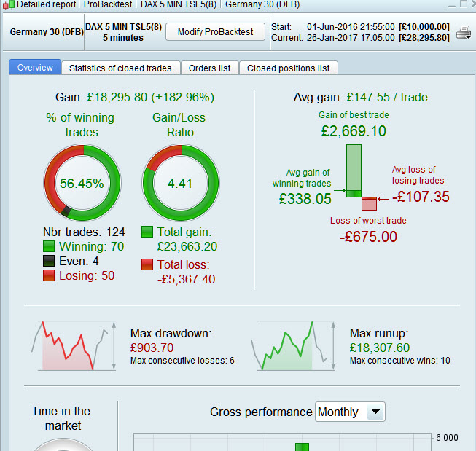Click Avg gain £147.55 / trade text
Image resolution: width=476 pixels, height=451 pixels.
click(360, 97)
